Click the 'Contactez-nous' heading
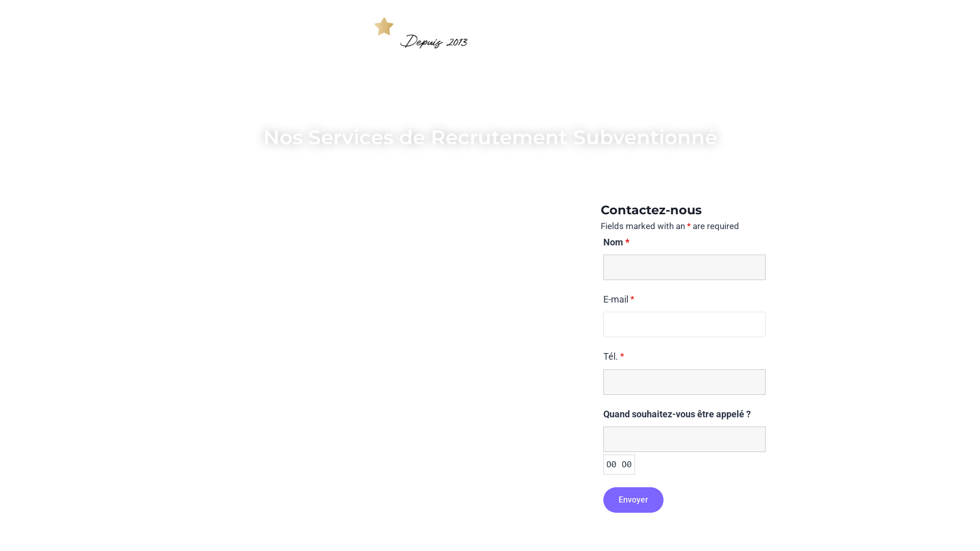The width and height of the screenshot is (980, 551). (651, 210)
